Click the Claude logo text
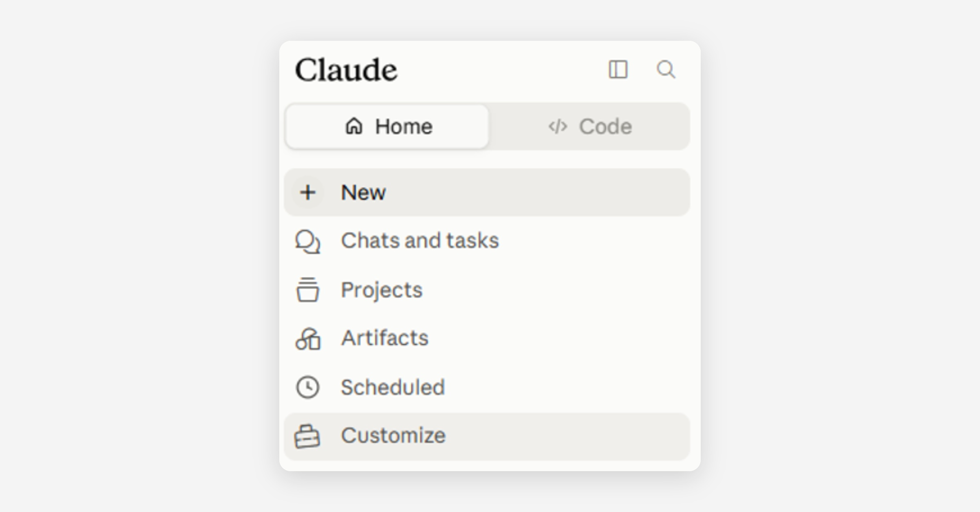Viewport: 980px width, 512px height. point(346,70)
